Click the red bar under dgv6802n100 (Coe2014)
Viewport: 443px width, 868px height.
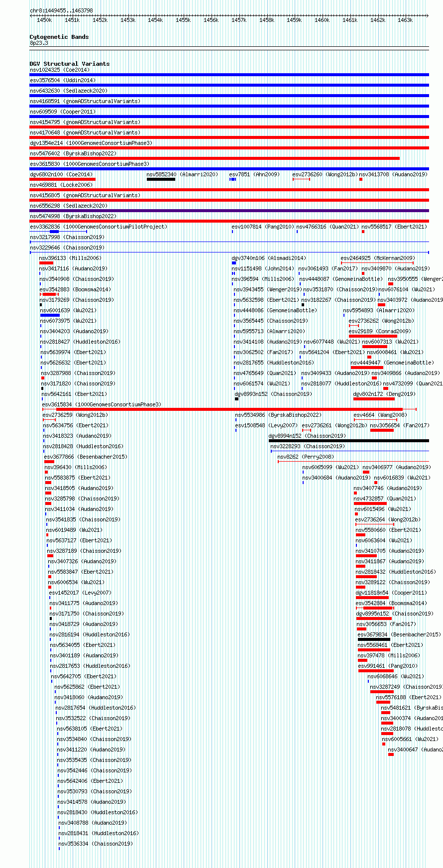coord(63,179)
